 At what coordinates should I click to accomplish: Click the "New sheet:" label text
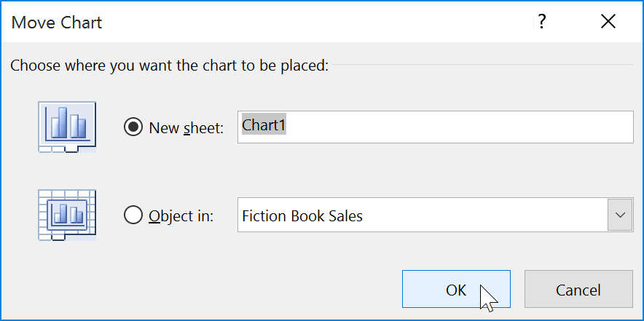tap(186, 127)
